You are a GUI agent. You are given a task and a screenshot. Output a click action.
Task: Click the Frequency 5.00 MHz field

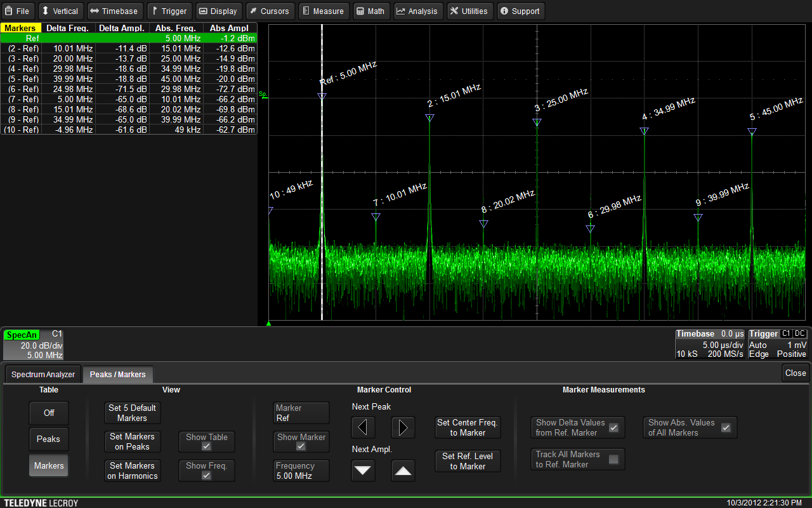coord(301,471)
